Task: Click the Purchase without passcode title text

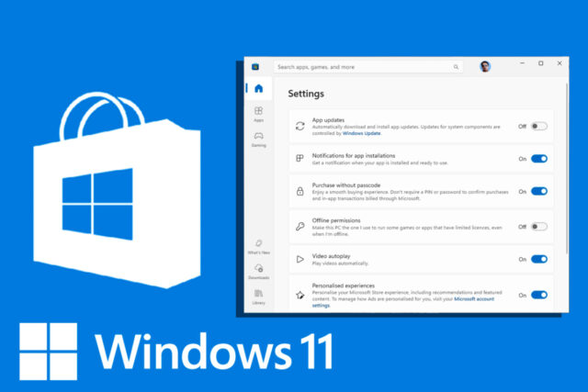Action: [x=346, y=185]
